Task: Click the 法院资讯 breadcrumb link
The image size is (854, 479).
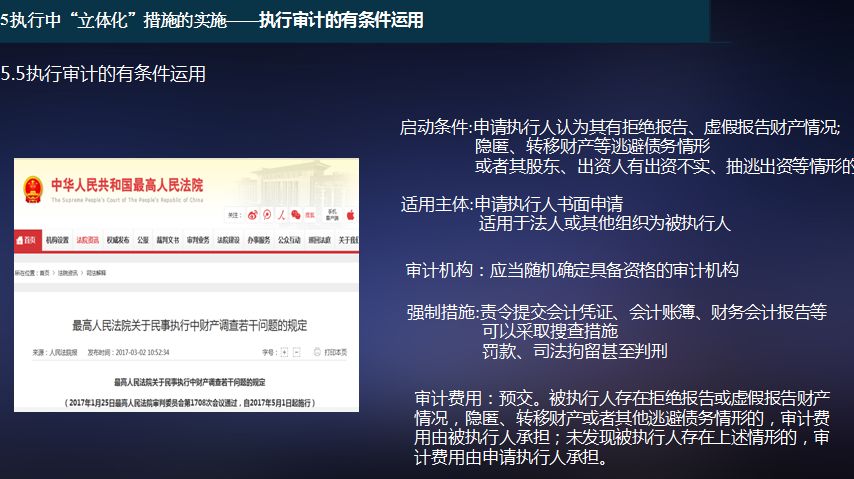Action: tap(68, 273)
